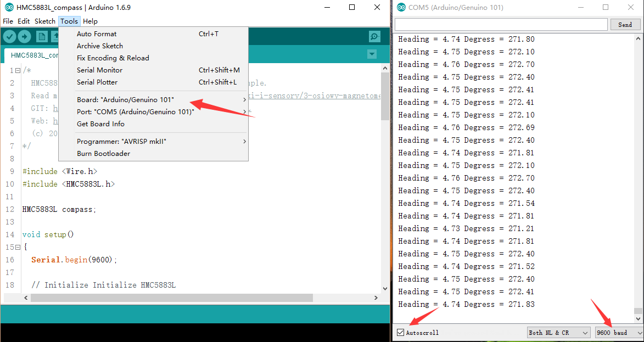Click Get Board Info
Screen dimensions: 644x342
pyautogui.click(x=154, y=124)
